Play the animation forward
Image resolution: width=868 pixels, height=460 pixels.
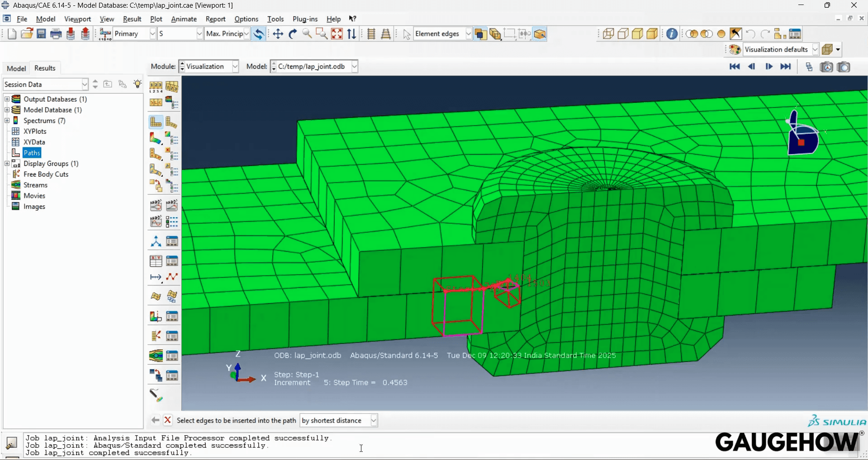[769, 66]
